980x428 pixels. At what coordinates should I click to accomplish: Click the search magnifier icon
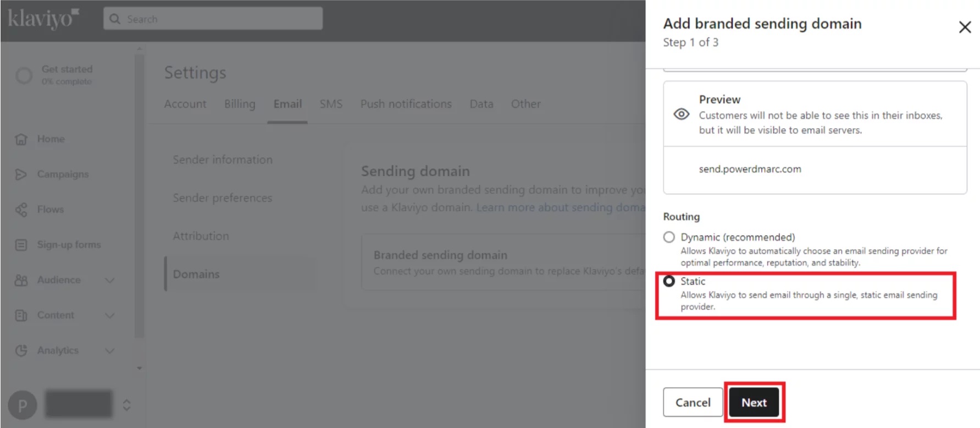(x=115, y=19)
